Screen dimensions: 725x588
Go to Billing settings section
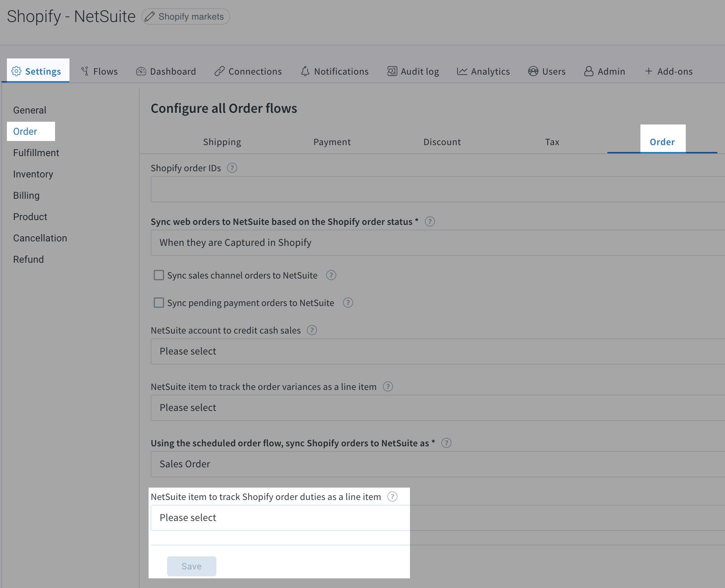coord(26,195)
